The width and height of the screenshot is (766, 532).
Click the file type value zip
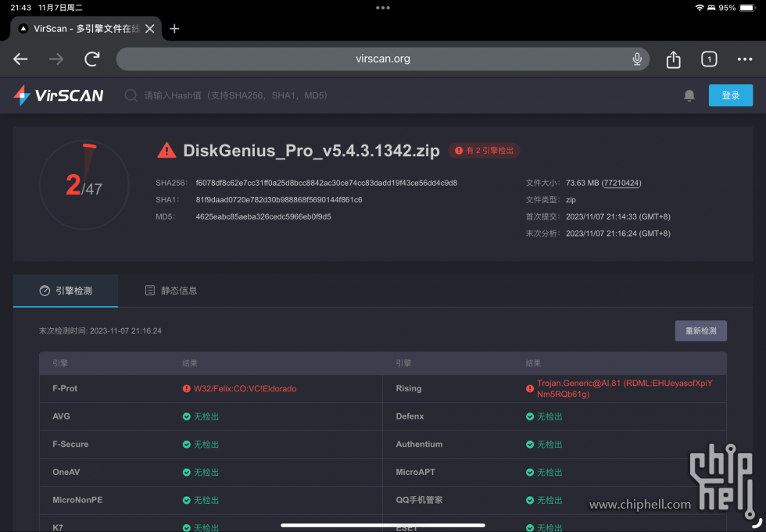tap(571, 200)
